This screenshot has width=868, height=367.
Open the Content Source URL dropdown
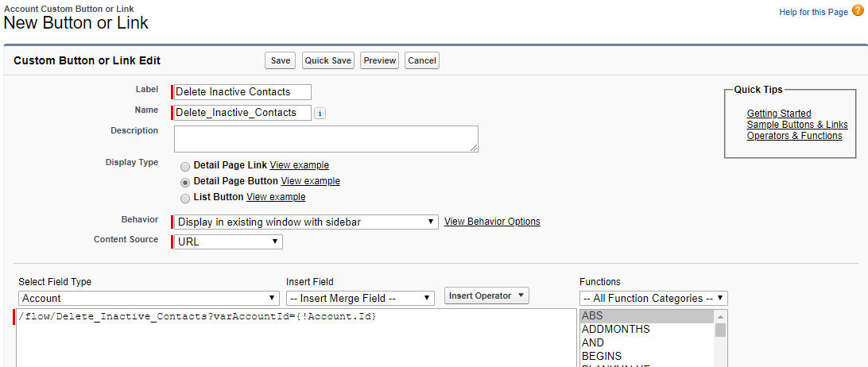228,242
